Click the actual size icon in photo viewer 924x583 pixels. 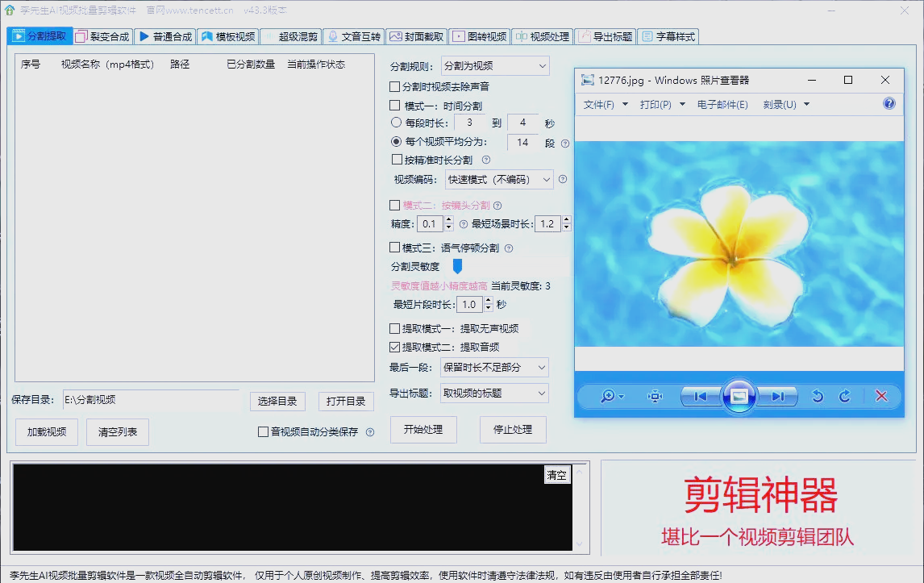[655, 396]
